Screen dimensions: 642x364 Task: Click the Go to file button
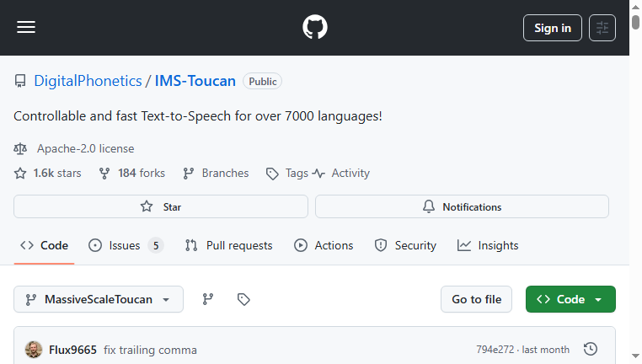click(x=476, y=299)
